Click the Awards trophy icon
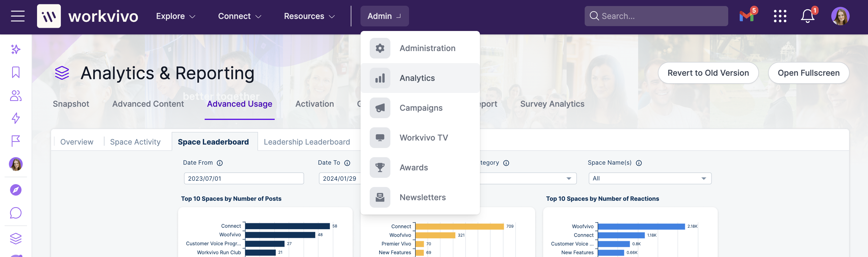The height and width of the screenshot is (257, 868). [x=380, y=168]
